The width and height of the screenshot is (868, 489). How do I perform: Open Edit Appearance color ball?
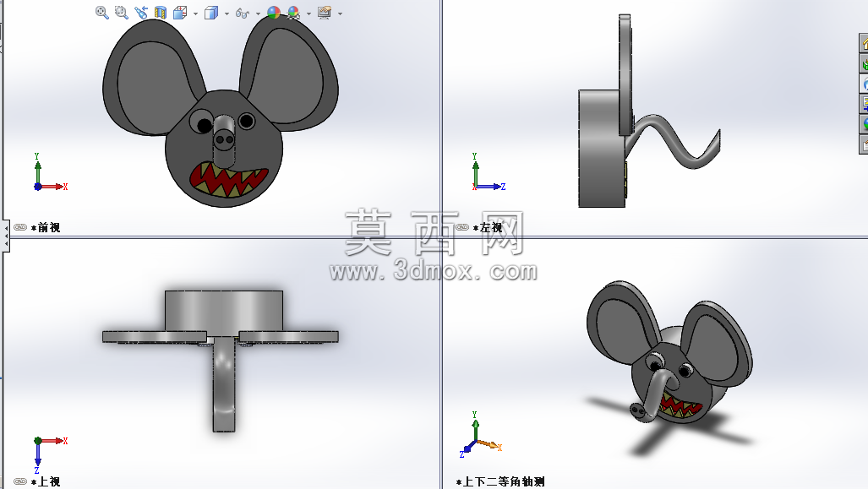coord(274,13)
